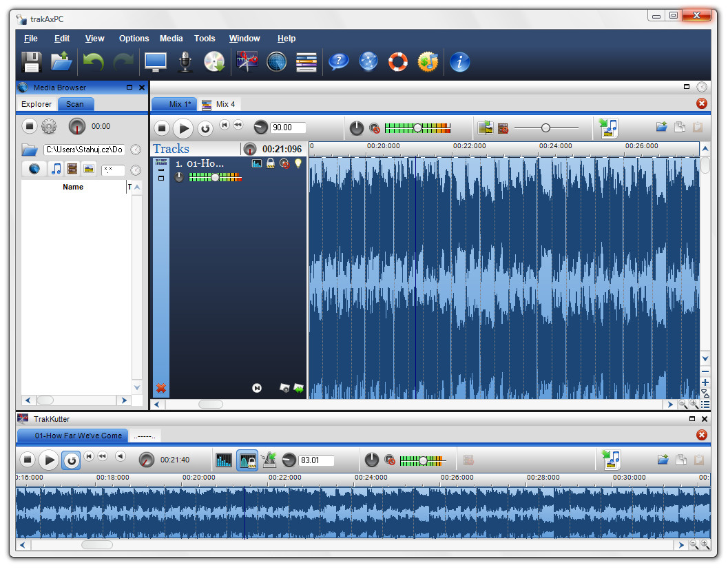Adjust the master volume slider in mix toolbar

coord(417,127)
